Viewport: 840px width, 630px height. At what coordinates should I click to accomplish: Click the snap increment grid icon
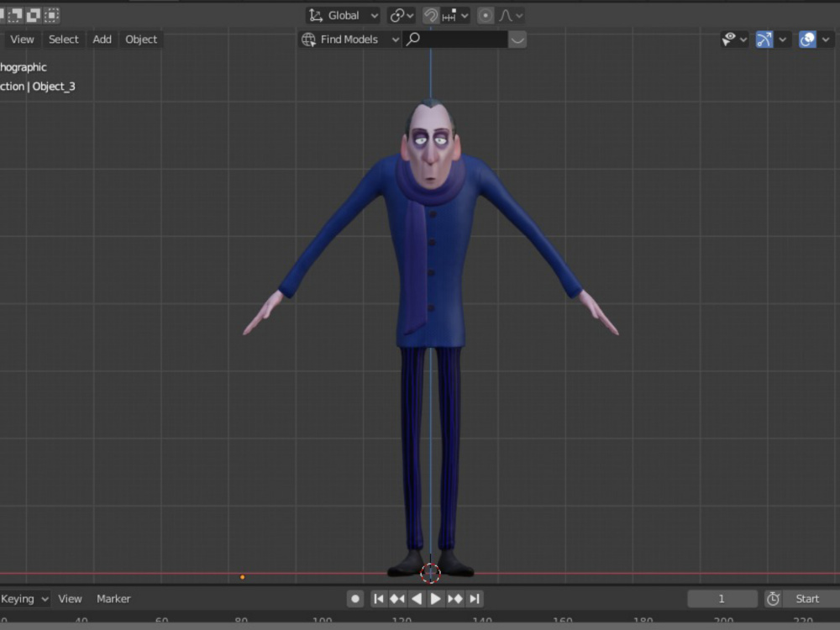point(449,15)
